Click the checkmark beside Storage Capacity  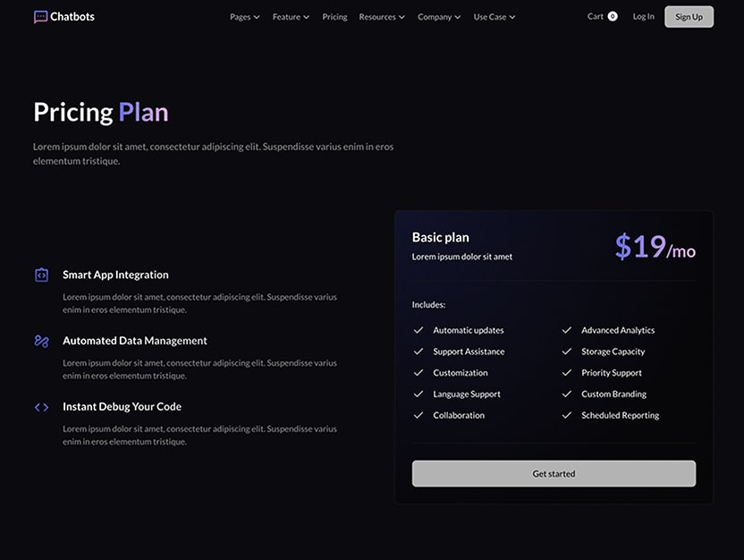(x=567, y=351)
